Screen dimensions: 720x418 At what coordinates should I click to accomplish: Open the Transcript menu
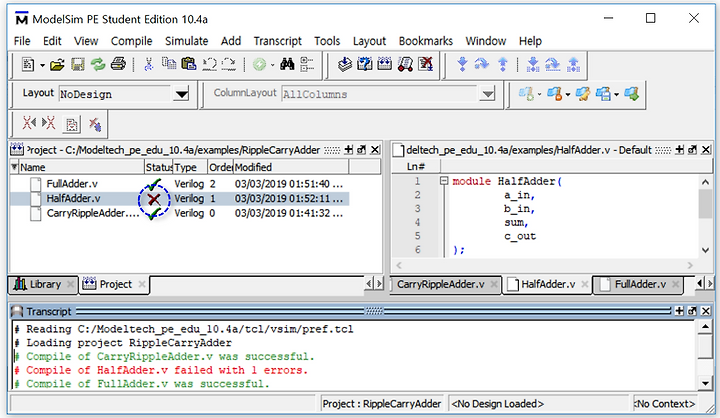[277, 41]
